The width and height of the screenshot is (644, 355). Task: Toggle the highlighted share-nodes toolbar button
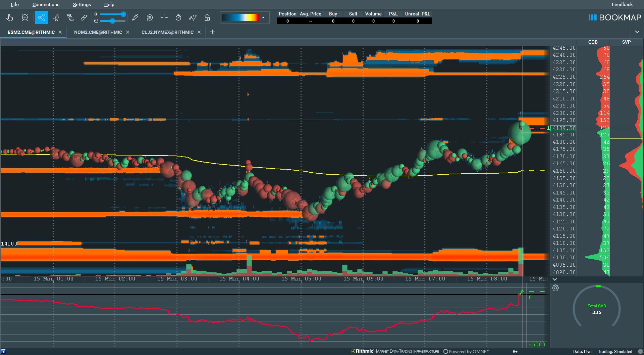(42, 17)
